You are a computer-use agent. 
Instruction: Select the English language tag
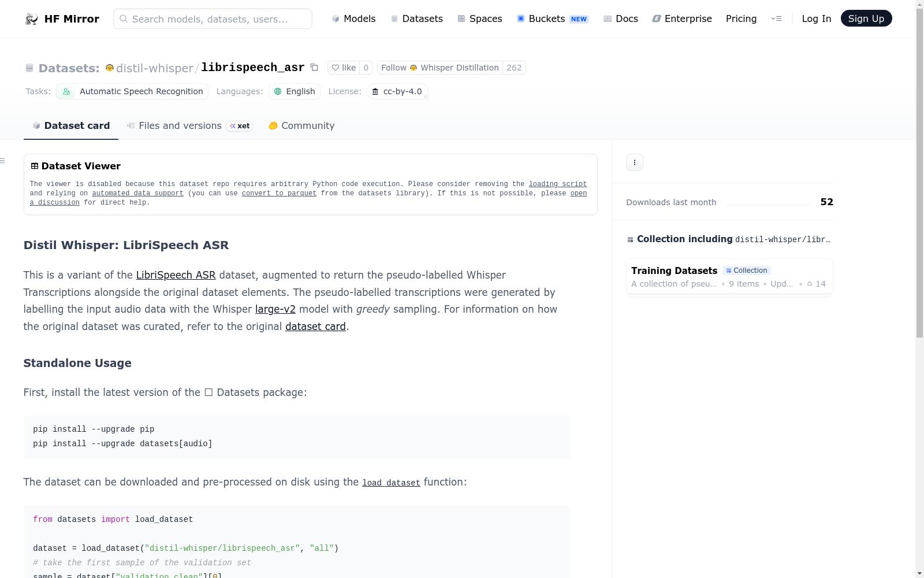point(295,91)
